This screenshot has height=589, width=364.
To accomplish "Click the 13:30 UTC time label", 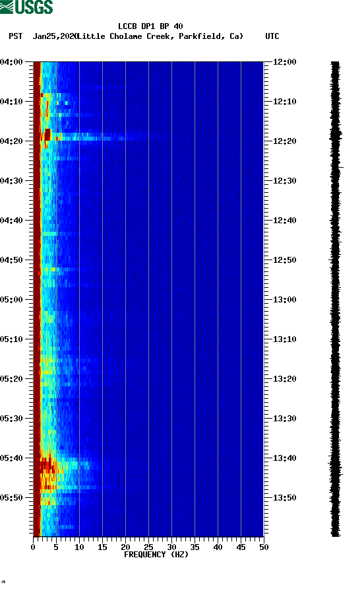I will (285, 419).
